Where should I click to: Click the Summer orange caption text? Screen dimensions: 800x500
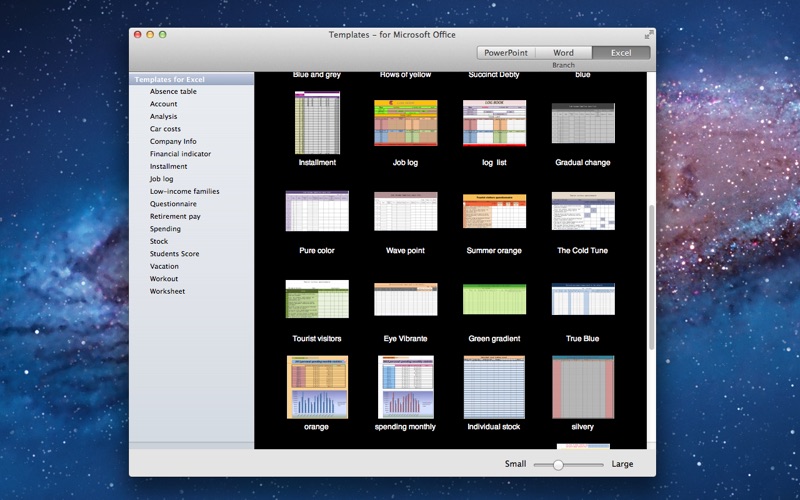coord(494,251)
